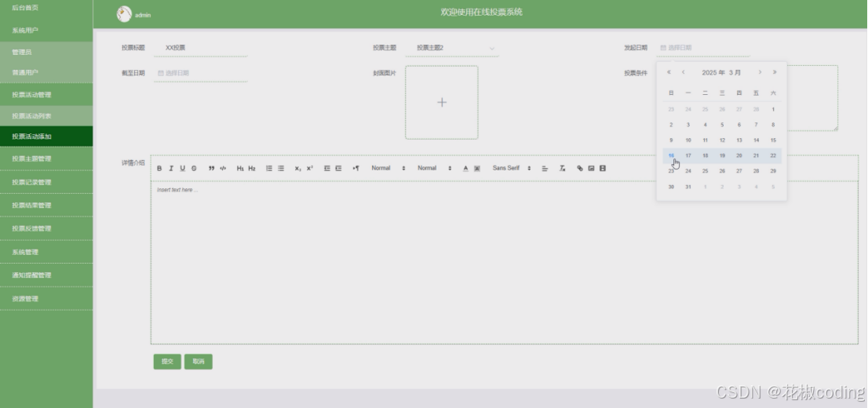Focus the rich text editor body
Viewport: 868px width, 408px height.
tap(505, 262)
